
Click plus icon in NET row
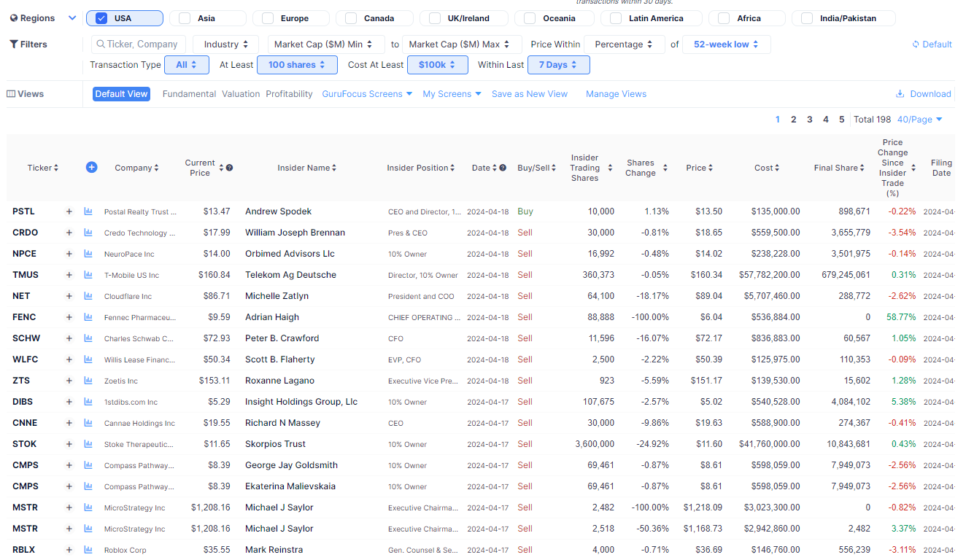coord(69,296)
